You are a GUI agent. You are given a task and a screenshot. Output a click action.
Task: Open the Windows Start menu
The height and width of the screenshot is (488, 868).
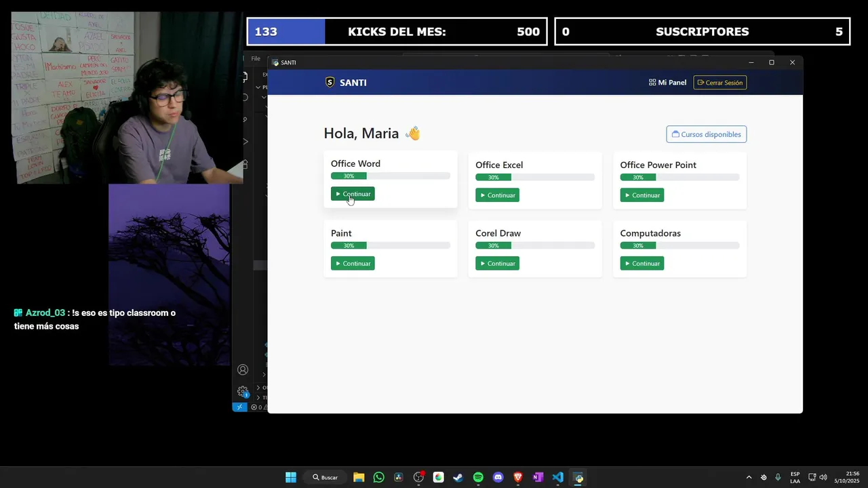[x=291, y=477]
